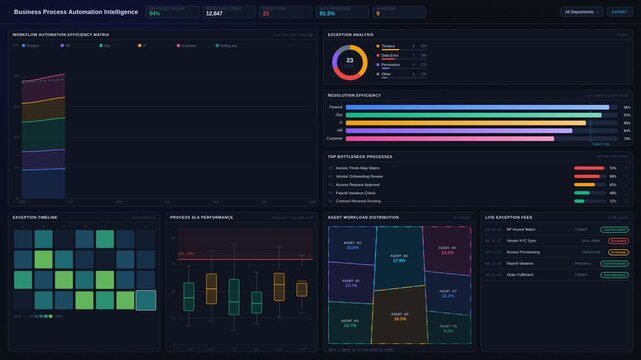This screenshot has width=641, height=360.
Task: Toggle the IT legend series
Action: (x=142, y=46)
